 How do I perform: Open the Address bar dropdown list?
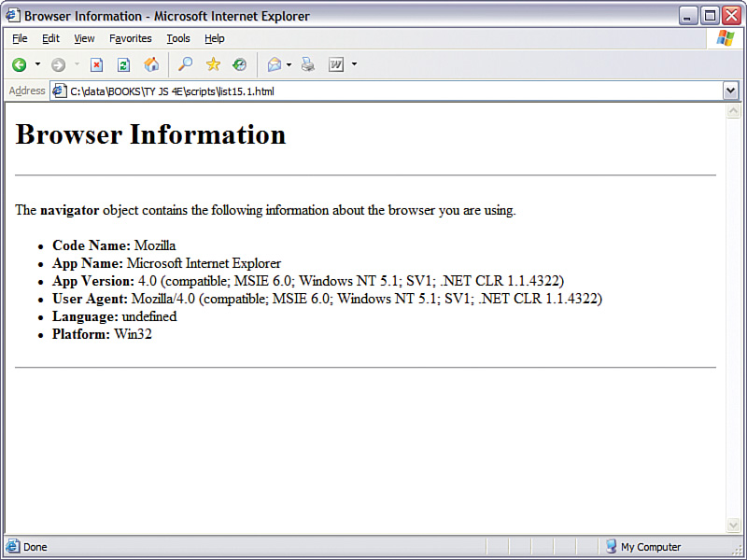pos(730,91)
